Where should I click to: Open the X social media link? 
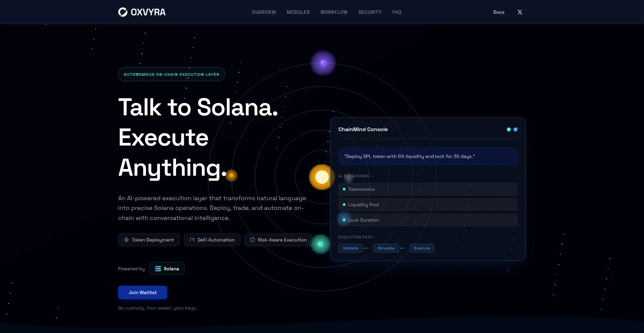pos(520,12)
